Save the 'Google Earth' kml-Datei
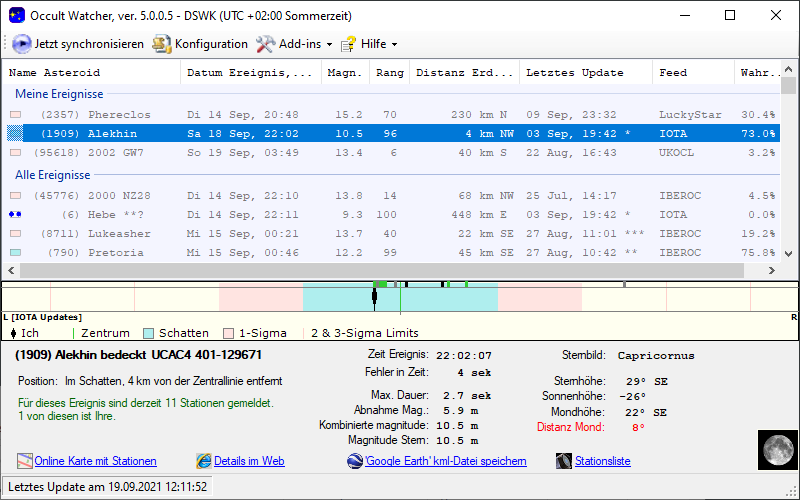 [x=445, y=461]
